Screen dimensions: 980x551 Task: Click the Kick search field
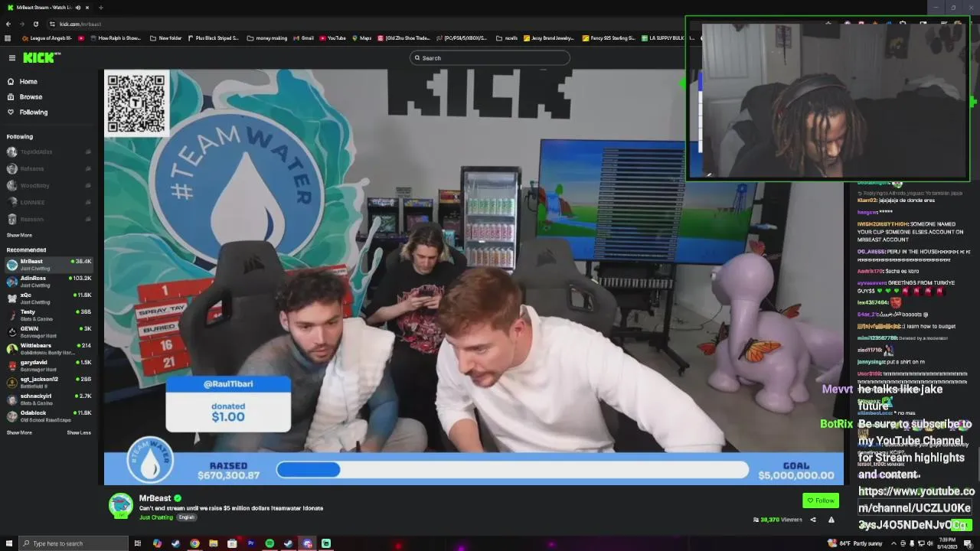coord(490,58)
